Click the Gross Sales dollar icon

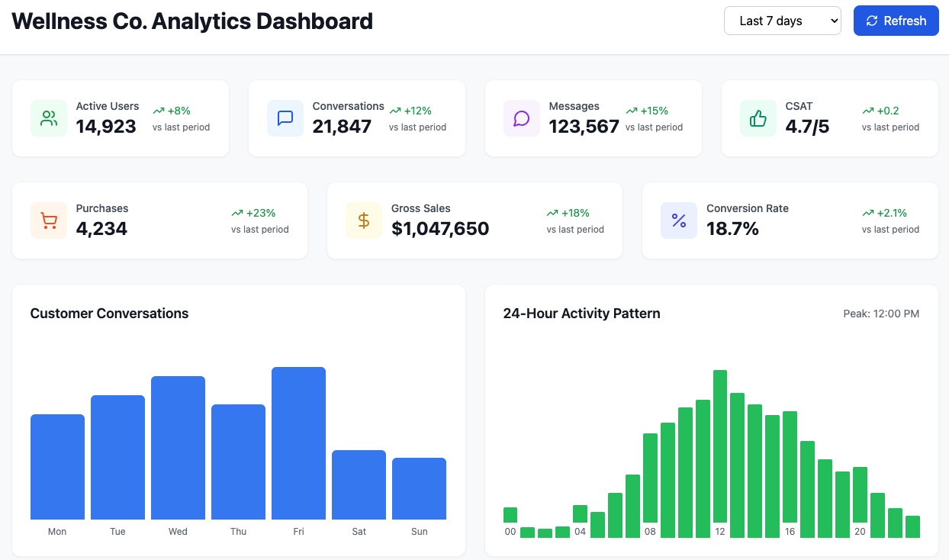pyautogui.click(x=364, y=220)
